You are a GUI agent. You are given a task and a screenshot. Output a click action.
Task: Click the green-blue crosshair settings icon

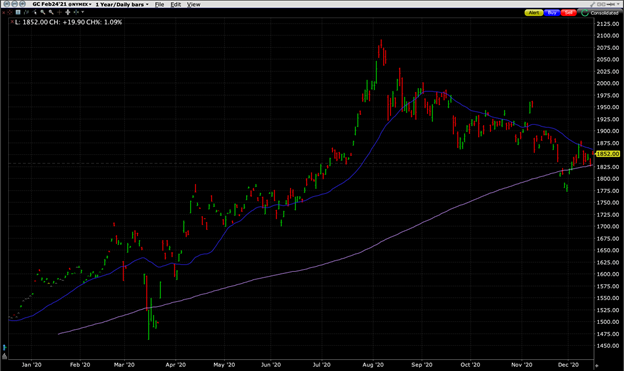pyautogui.click(x=76, y=12)
